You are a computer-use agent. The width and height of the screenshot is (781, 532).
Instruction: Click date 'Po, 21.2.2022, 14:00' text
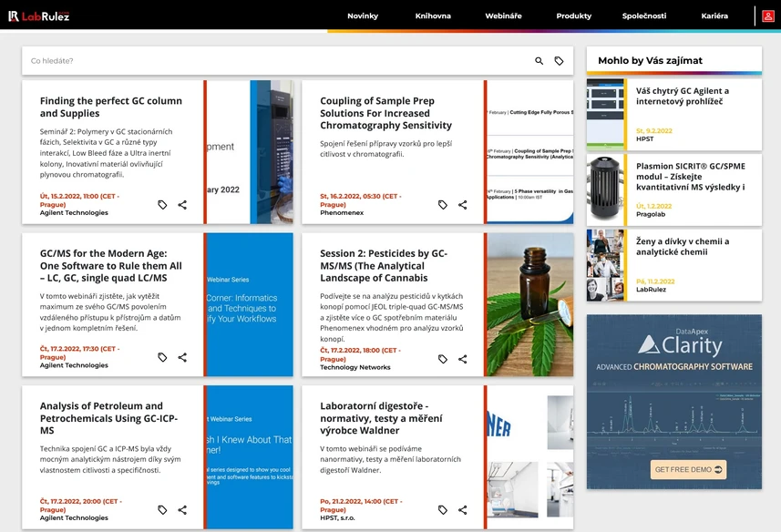[361, 505]
